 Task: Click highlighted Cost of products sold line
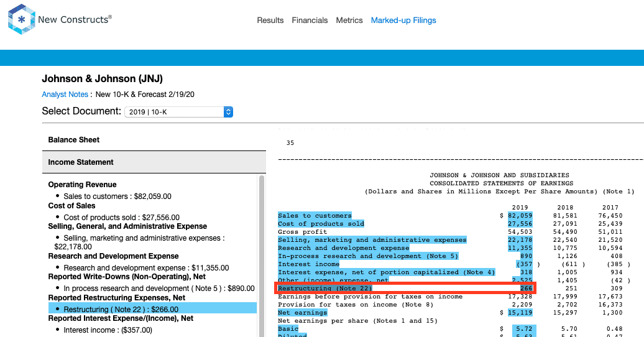pyautogui.click(x=321, y=224)
